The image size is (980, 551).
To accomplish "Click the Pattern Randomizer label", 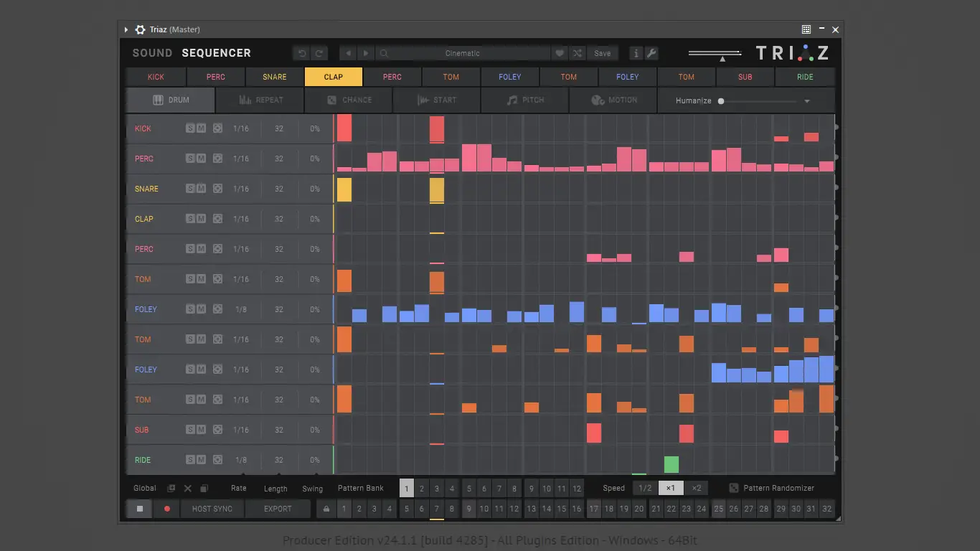I will (778, 489).
